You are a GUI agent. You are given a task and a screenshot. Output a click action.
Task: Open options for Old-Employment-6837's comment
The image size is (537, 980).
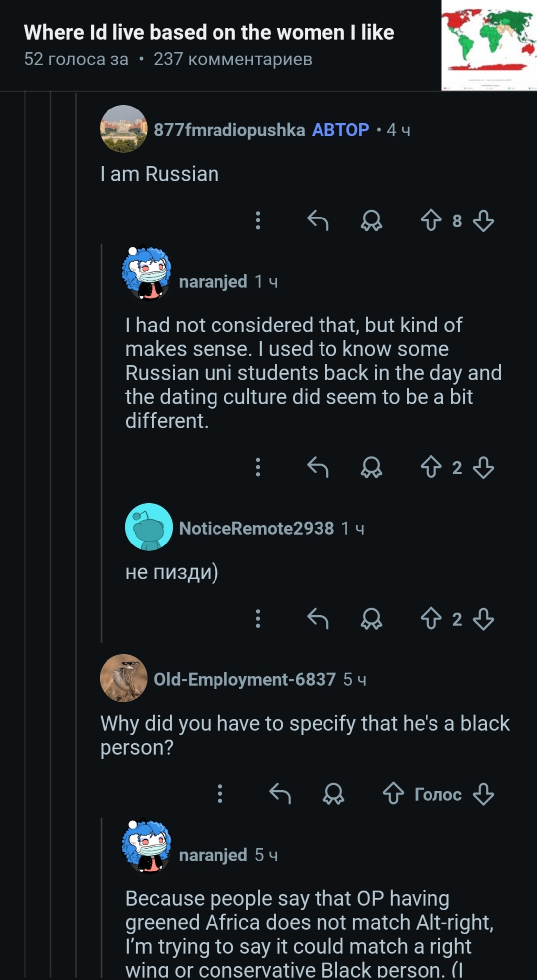[x=220, y=794]
